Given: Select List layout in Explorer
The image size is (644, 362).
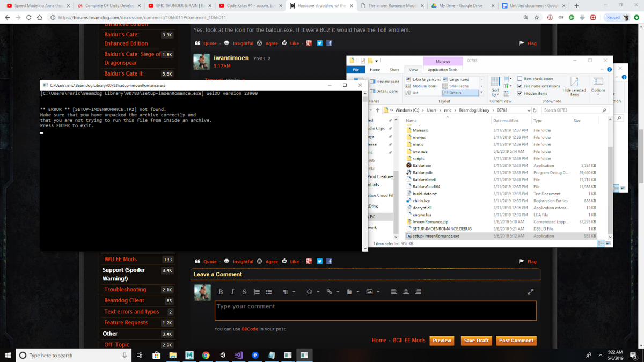Looking at the screenshot, I should pos(412,93).
